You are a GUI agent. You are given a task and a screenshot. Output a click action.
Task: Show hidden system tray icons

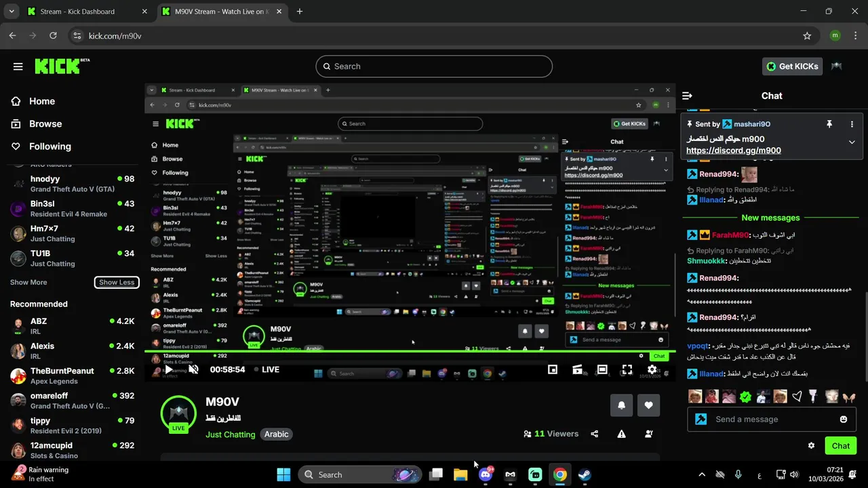point(702,474)
